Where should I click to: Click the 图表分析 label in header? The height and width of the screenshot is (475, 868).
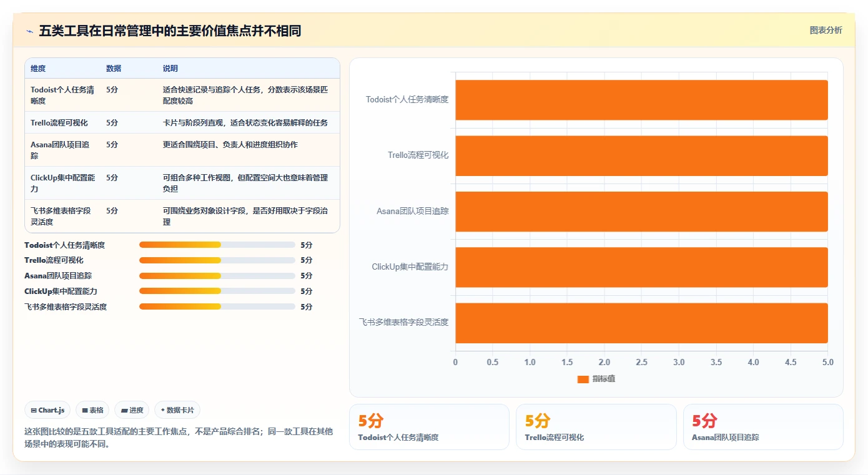point(826,30)
